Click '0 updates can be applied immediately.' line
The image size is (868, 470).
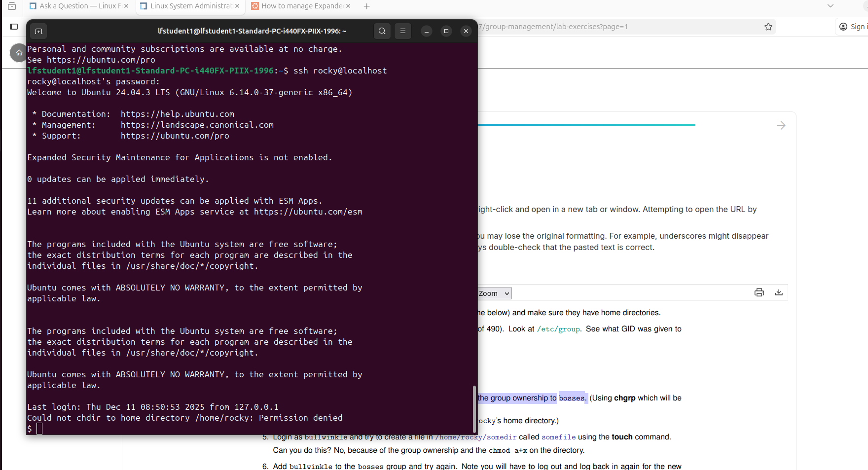tap(118, 179)
